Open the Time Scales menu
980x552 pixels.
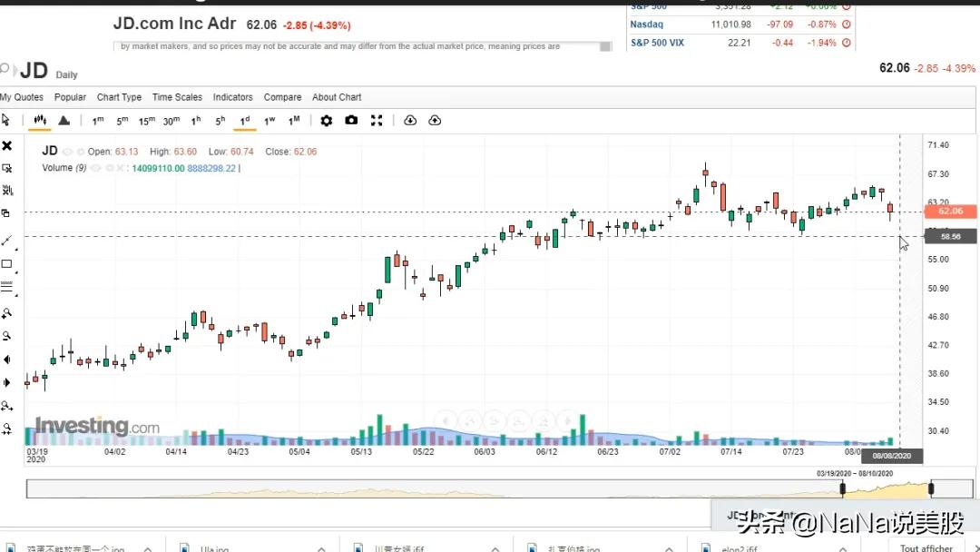(177, 97)
